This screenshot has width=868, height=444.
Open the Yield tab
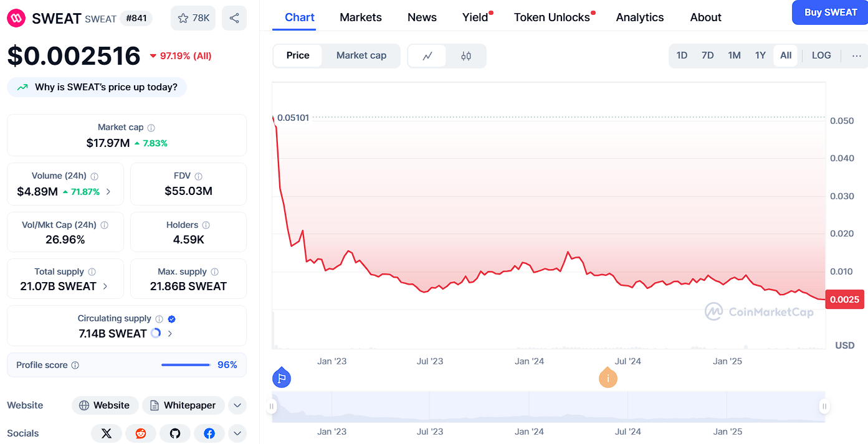(x=475, y=17)
